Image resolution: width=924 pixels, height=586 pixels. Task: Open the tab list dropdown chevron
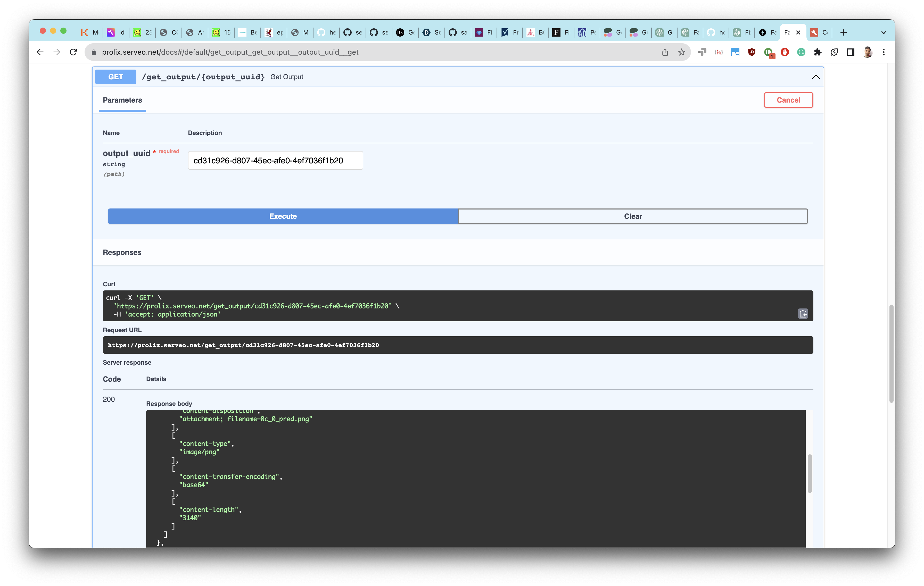[x=883, y=32]
